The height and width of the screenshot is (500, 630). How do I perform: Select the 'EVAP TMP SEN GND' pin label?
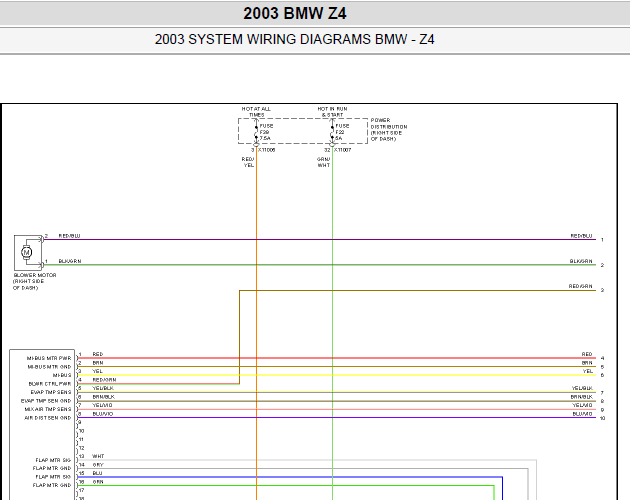(x=46, y=401)
